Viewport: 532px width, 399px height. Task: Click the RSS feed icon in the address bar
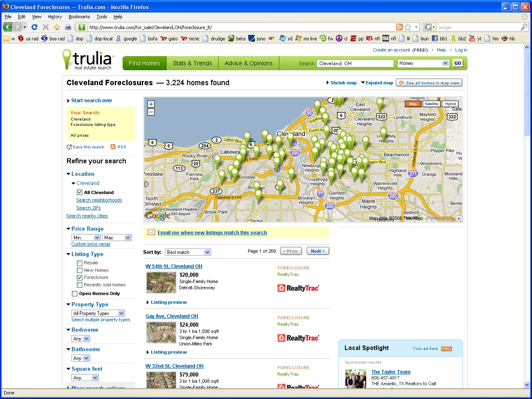(x=399, y=27)
